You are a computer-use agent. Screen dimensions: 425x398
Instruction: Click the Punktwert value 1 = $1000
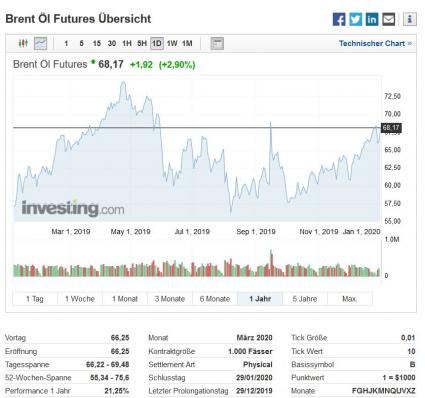399,378
